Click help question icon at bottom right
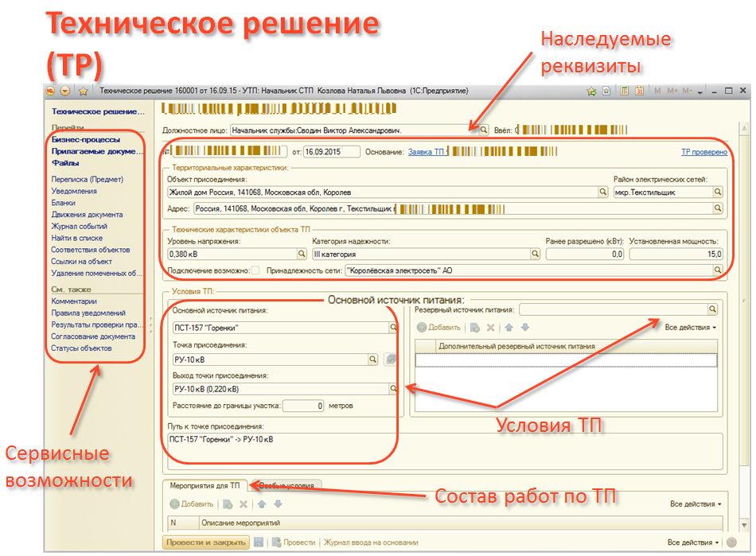756x556 pixels. click(731, 542)
